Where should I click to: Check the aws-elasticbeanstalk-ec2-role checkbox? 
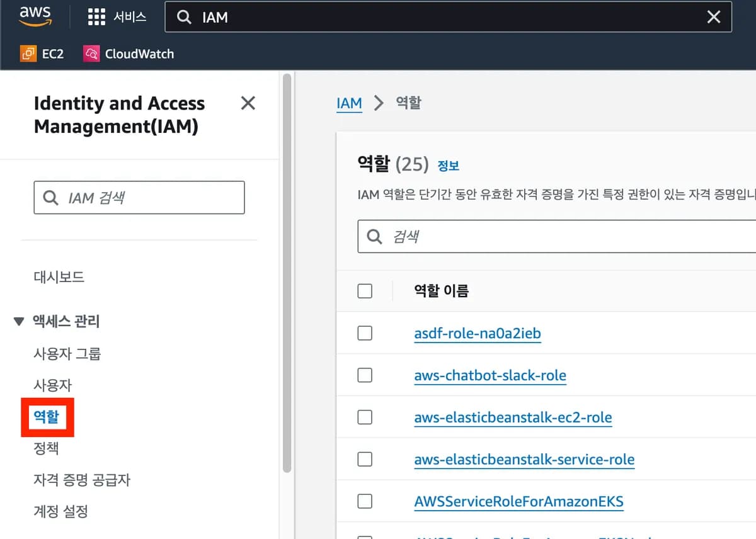tap(365, 417)
